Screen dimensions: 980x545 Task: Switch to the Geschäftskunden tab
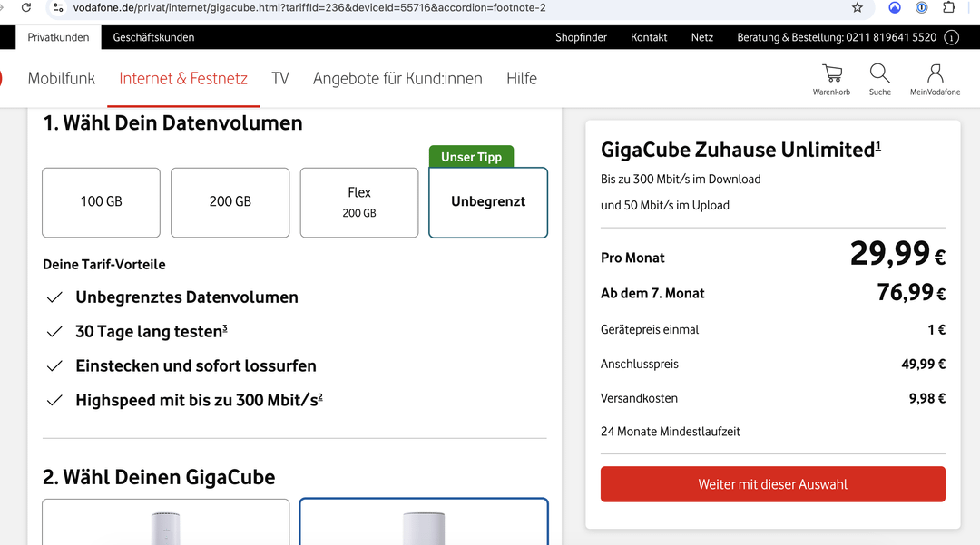pos(153,37)
